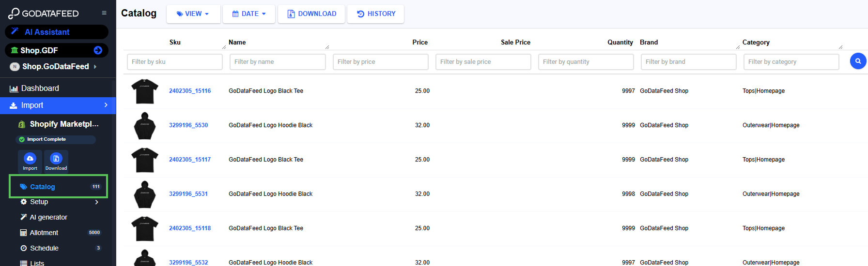Click hoodie thumbnail for SKU 3299196_5531
This screenshot has height=266, width=868.
[145, 194]
